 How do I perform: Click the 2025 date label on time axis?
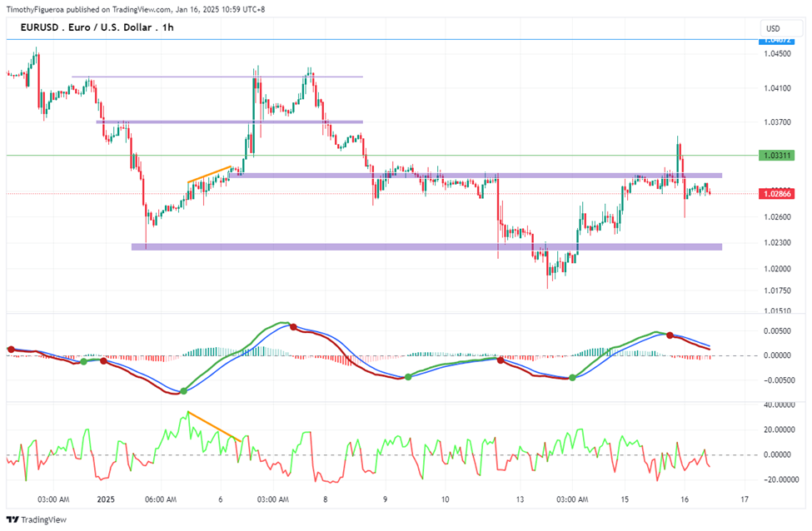106,499
